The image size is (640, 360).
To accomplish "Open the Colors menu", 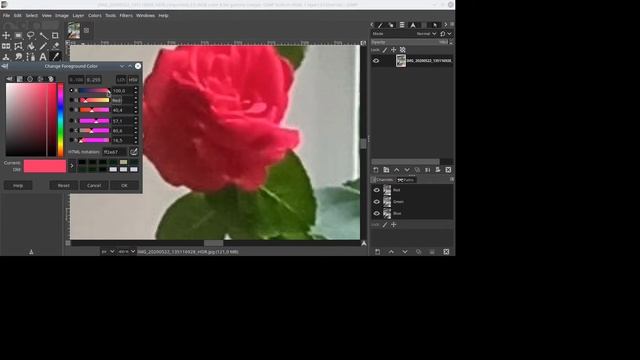I will pyautogui.click(x=95, y=16).
